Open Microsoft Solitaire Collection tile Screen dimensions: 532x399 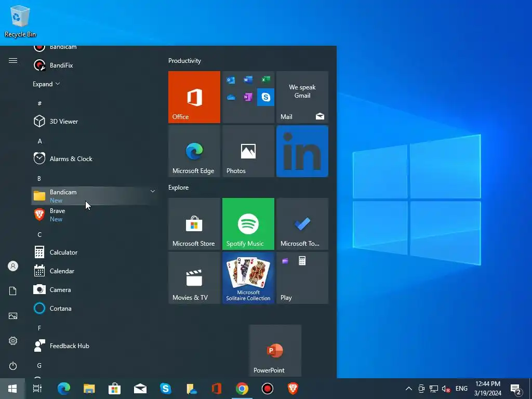[x=248, y=278]
